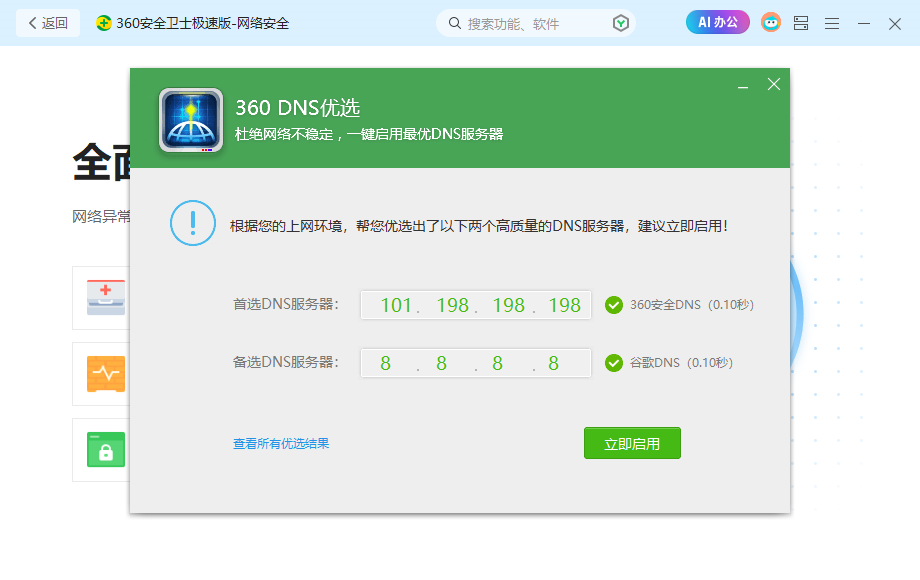
Task: Click the blue exclamation info icon
Action: click(x=192, y=223)
